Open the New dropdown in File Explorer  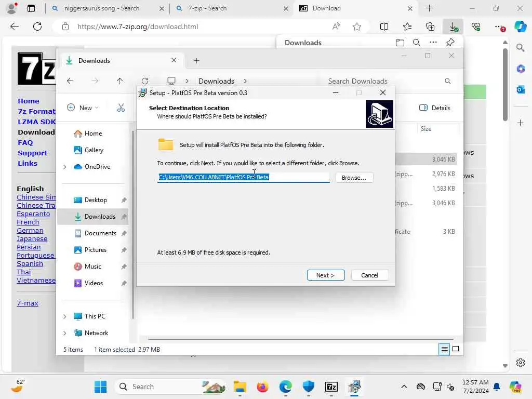tap(83, 108)
